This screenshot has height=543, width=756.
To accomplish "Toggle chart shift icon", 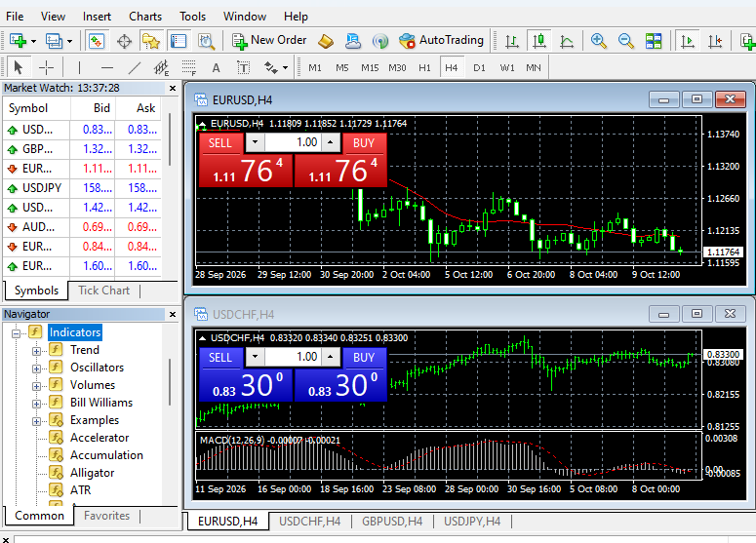I will pyautogui.click(x=715, y=41).
